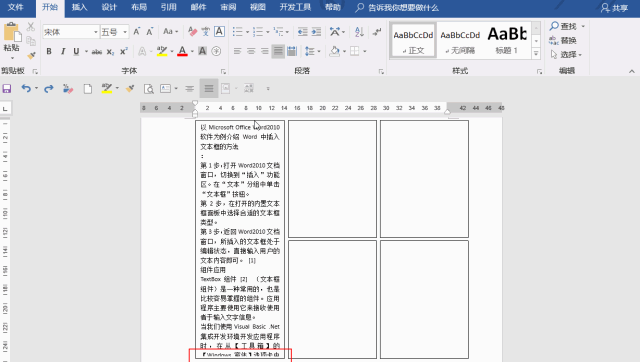The image size is (640, 362).
Task: Toggle bold formatting
Action: [x=49, y=51]
